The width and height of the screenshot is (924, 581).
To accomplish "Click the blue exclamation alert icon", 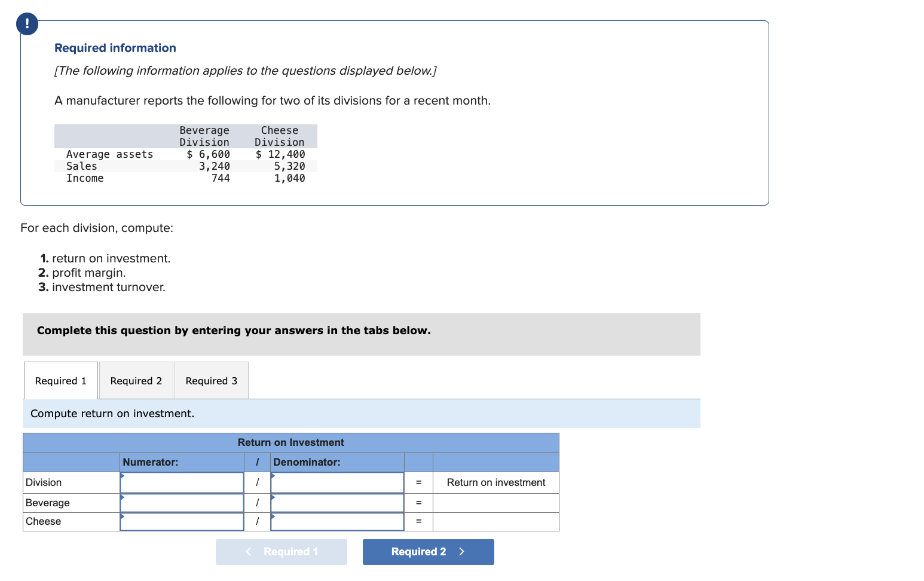I will (26, 23).
